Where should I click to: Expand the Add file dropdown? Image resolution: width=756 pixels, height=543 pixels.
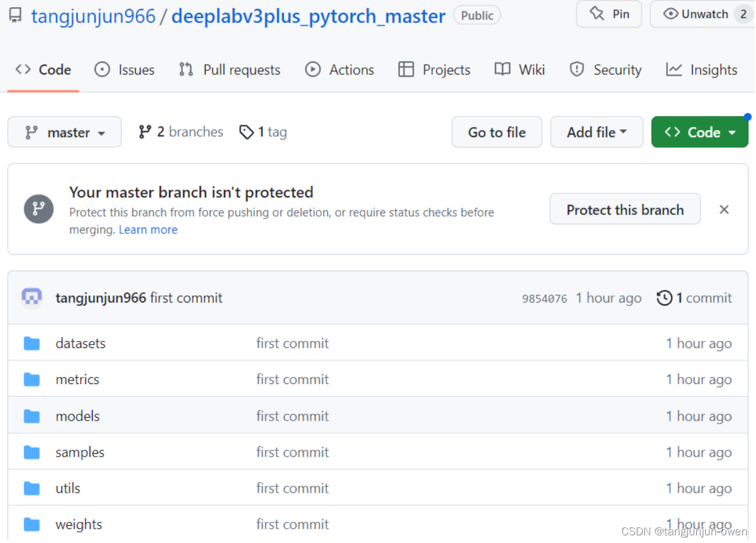click(597, 132)
